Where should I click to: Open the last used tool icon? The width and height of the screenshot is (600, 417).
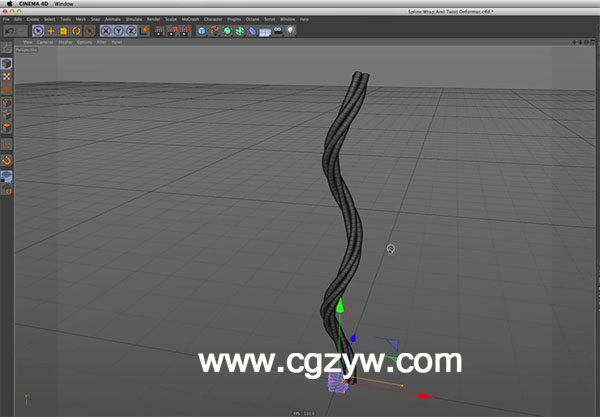click(90, 31)
